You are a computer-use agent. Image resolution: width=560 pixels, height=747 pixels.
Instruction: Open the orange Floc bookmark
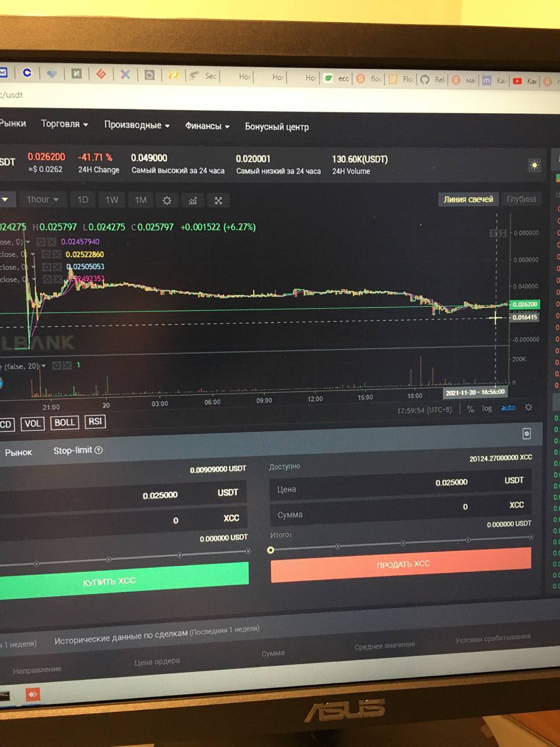[401, 79]
